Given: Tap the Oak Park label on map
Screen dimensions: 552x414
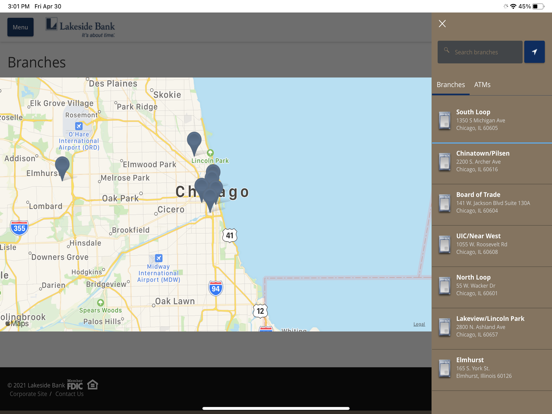Looking at the screenshot, I should (x=120, y=198).
